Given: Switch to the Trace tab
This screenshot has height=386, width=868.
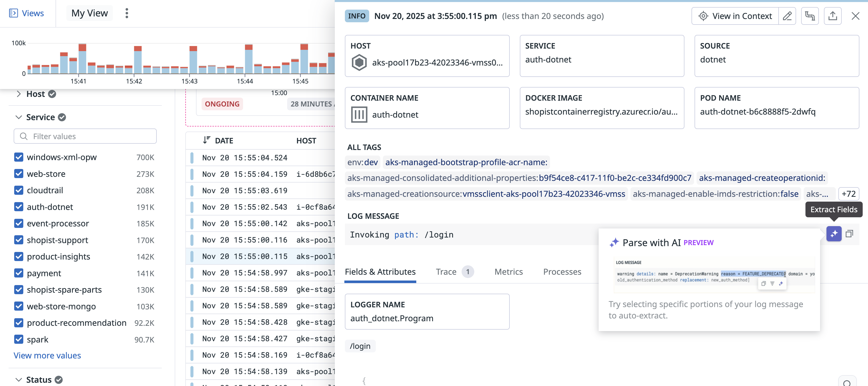Looking at the screenshot, I should [446, 272].
